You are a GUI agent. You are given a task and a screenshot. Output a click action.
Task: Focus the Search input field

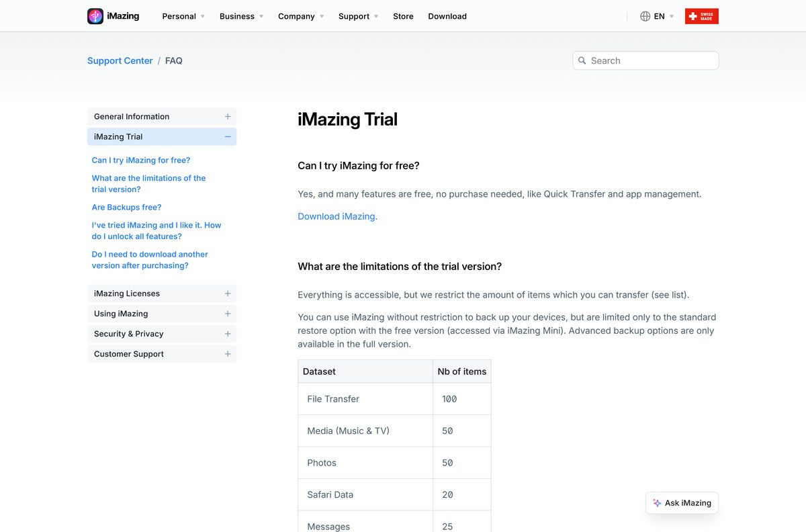[646, 60]
